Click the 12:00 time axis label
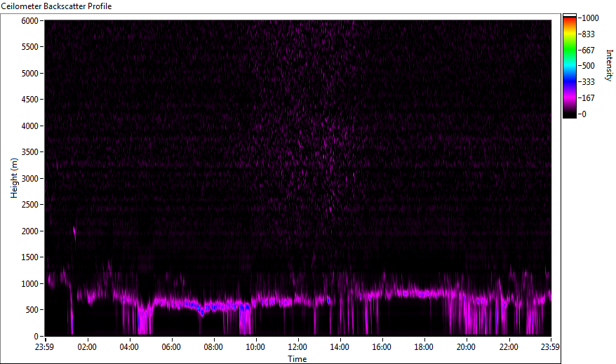The width and height of the screenshot is (616, 364). 297,347
